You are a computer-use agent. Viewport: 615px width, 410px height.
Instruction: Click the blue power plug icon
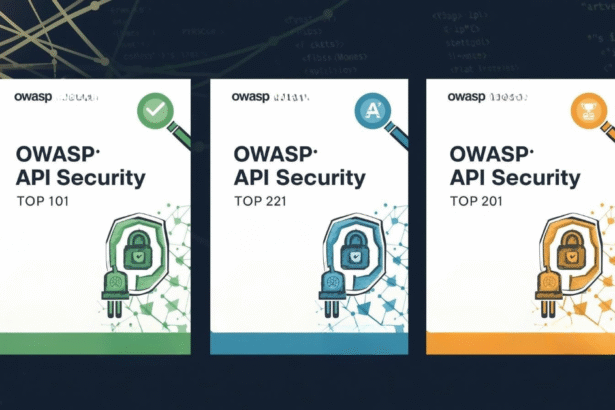click(332, 292)
